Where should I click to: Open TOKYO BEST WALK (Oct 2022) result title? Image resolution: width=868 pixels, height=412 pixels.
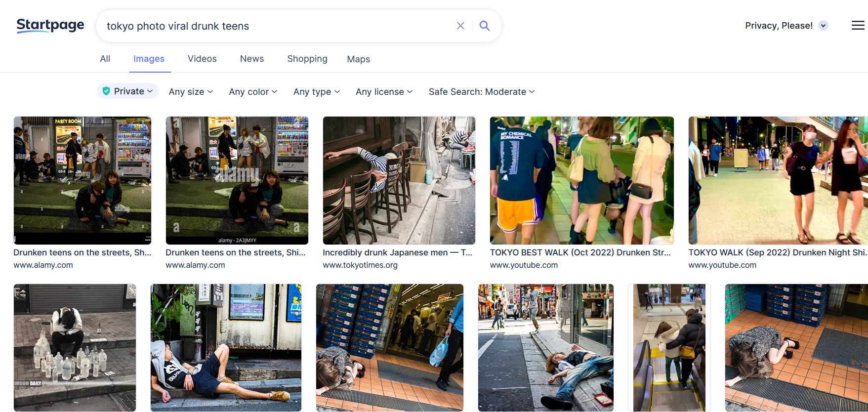[x=580, y=252]
